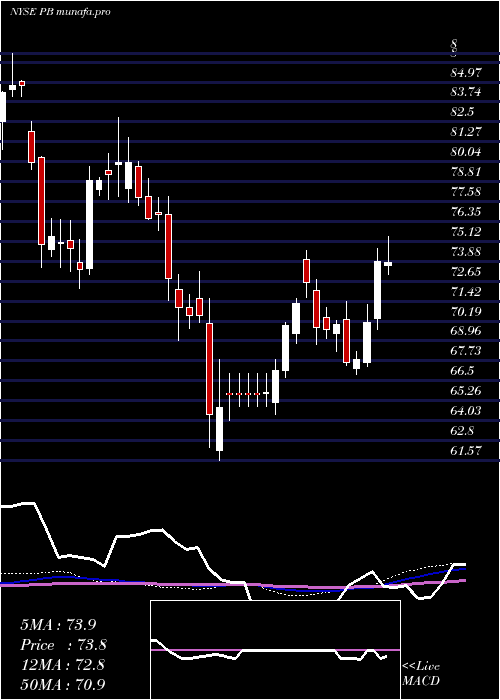Click the 84.97 price axis label
The image size is (500, 700).
[466, 72]
